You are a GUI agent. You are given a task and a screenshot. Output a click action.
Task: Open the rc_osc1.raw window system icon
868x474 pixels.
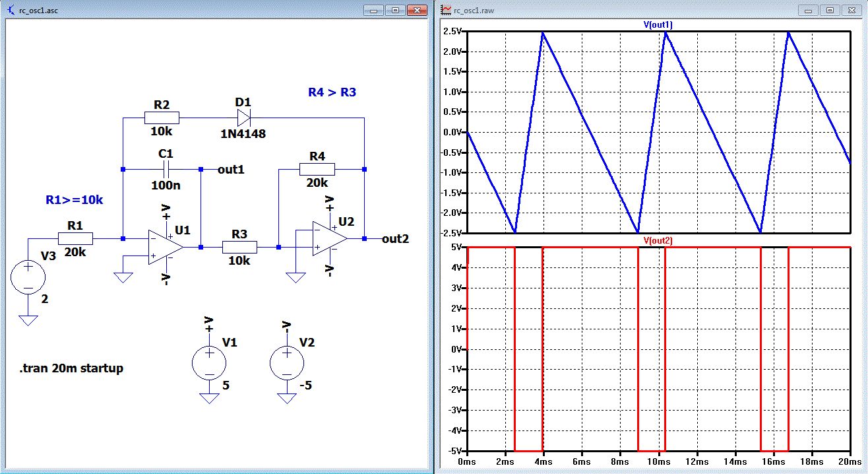coord(447,10)
